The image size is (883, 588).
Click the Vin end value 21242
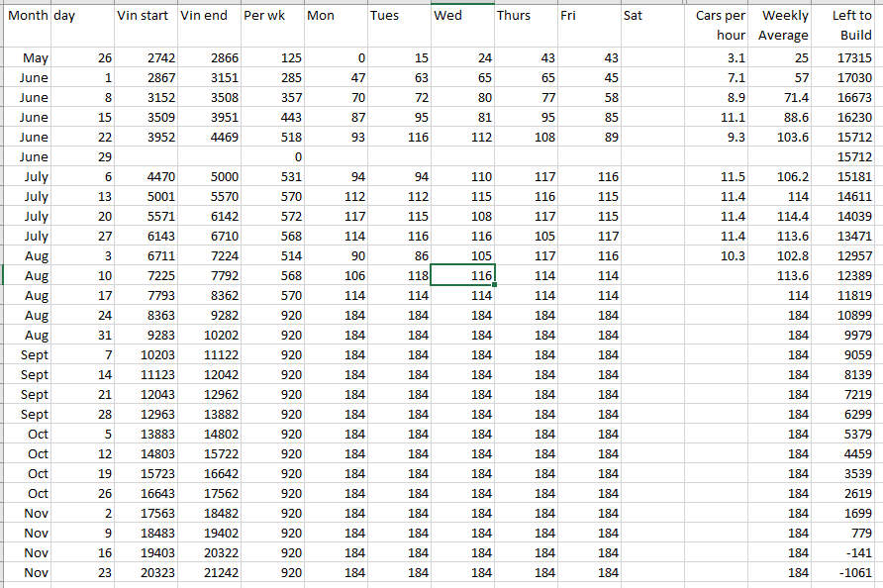(x=208, y=573)
